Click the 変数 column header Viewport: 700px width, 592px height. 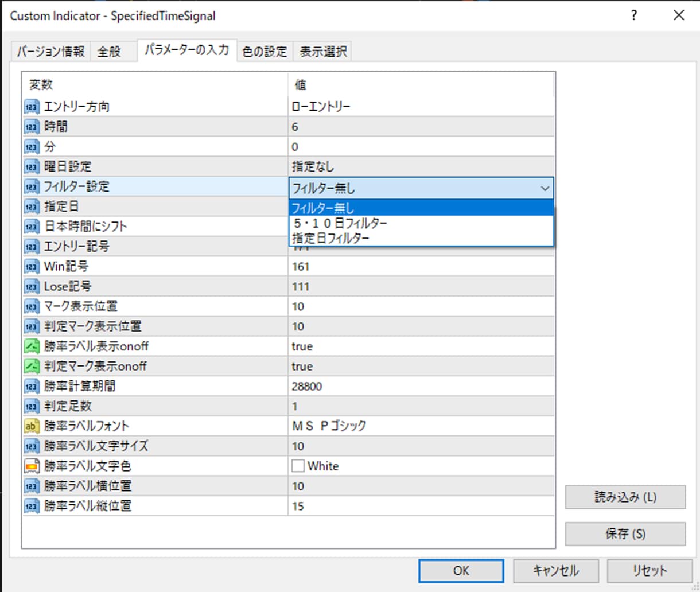coord(41,85)
